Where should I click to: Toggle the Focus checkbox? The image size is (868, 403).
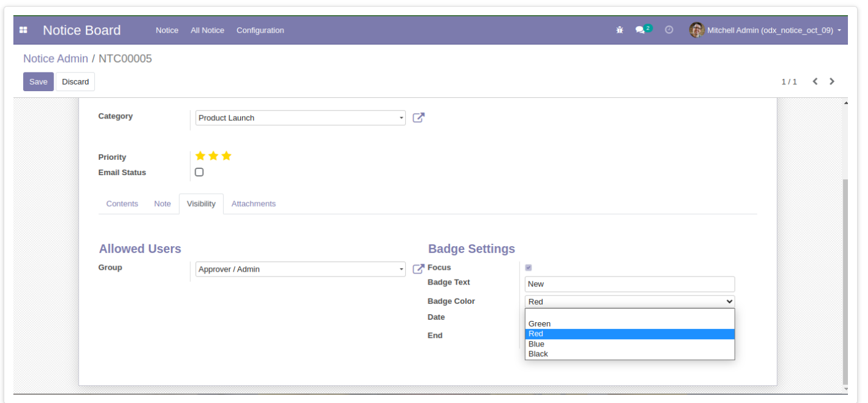529,267
